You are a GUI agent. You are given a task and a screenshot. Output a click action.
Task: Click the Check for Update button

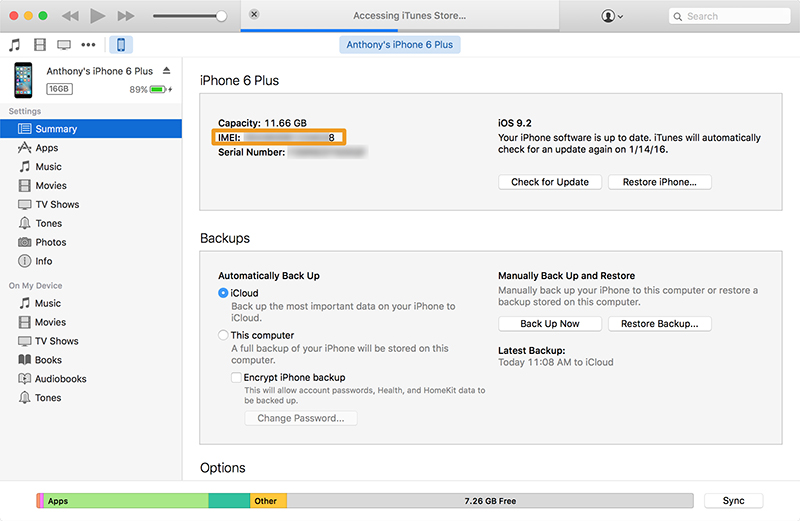point(549,182)
